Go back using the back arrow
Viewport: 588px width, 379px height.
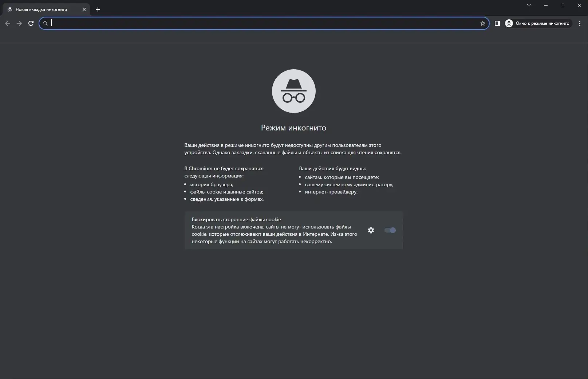click(8, 23)
